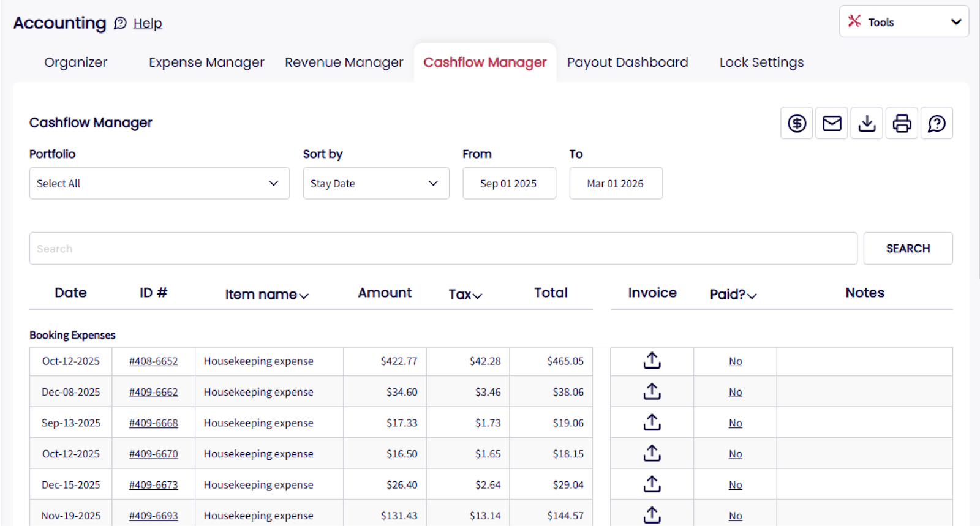Upload invoice for booking #409-6693

point(652,515)
